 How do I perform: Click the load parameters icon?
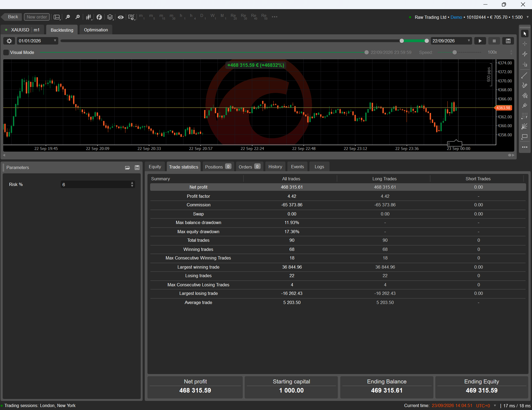click(x=128, y=168)
